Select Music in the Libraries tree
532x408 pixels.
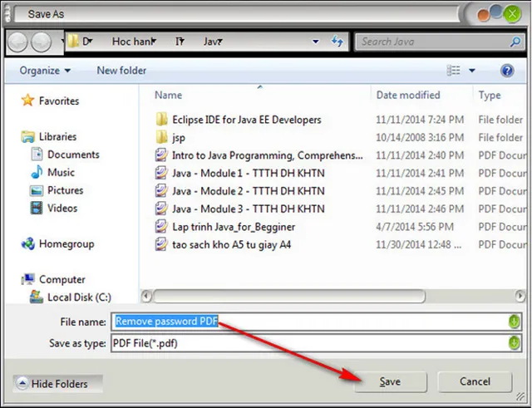pos(61,172)
